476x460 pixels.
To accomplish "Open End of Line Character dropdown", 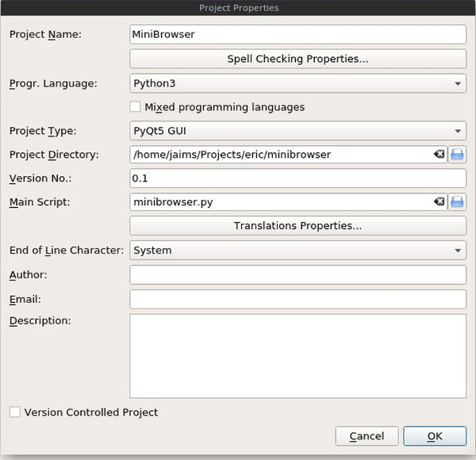I will (297, 251).
